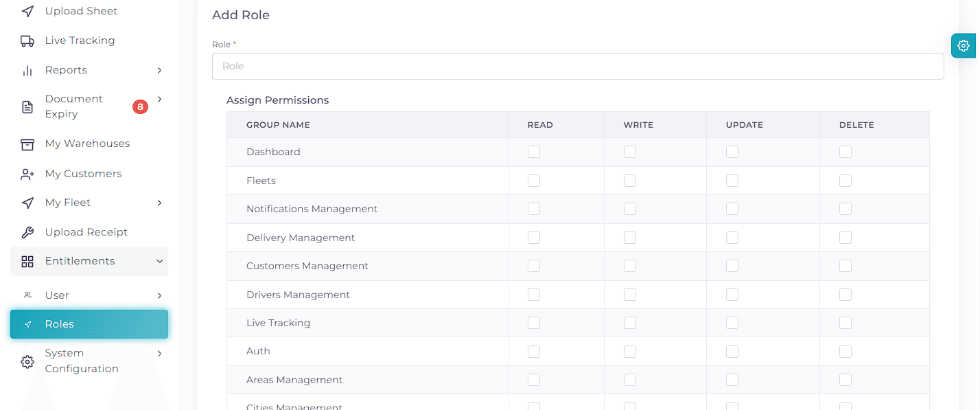Image resolution: width=980 pixels, height=410 pixels.
Task: Click the Live Tracking truck icon
Action: [x=27, y=41]
